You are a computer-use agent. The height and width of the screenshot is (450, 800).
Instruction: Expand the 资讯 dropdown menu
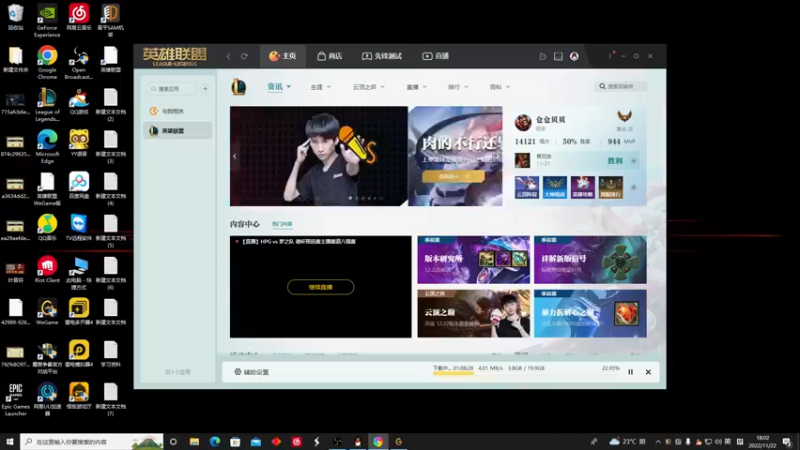click(279, 87)
